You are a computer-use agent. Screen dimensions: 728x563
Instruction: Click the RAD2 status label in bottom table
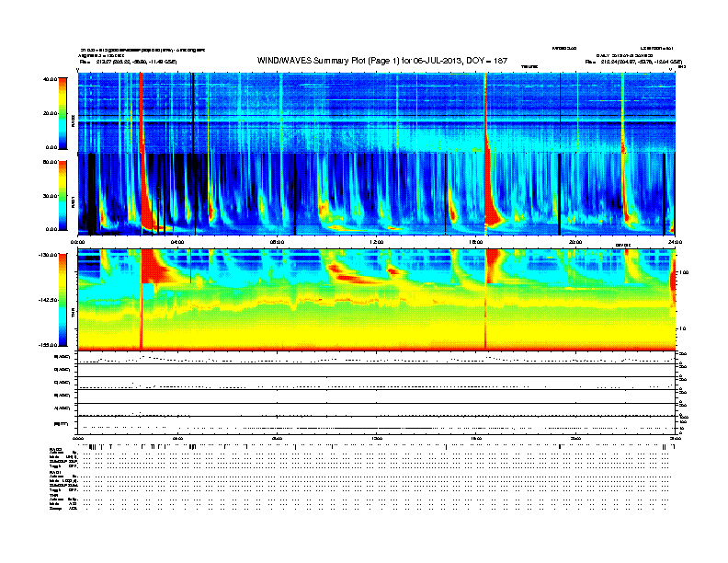pos(56,449)
